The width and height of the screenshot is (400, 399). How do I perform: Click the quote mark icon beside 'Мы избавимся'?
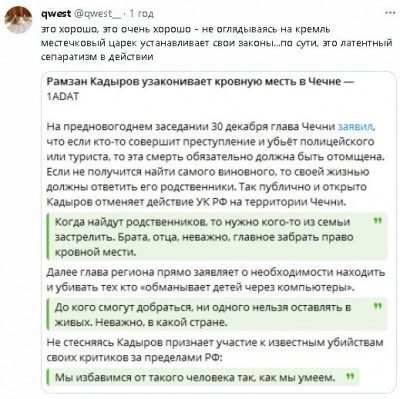click(350, 377)
